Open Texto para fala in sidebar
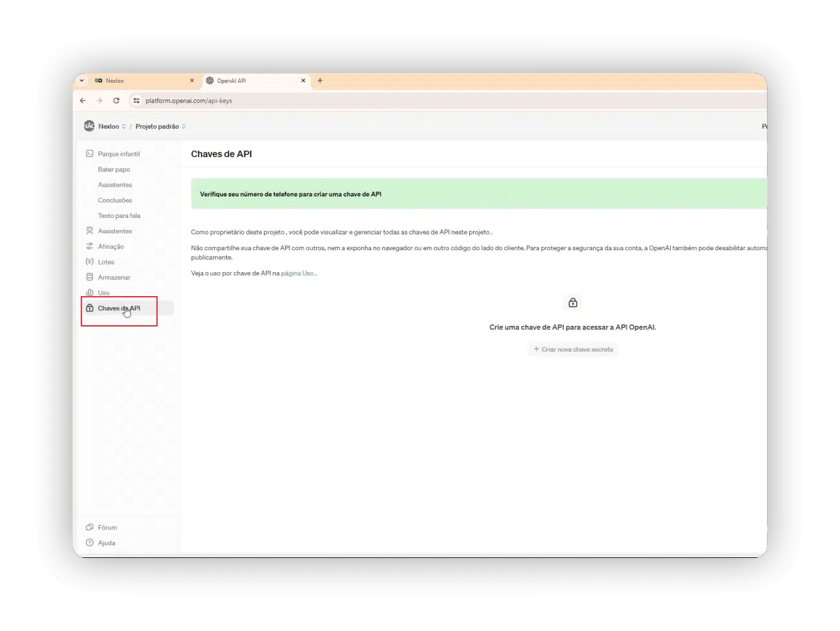840x631 pixels. [119, 216]
